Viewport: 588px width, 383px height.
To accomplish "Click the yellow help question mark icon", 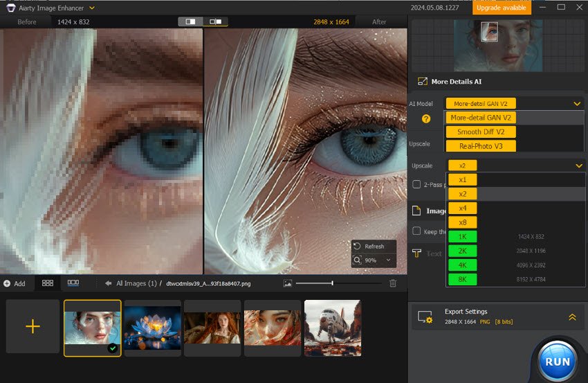I will point(426,118).
